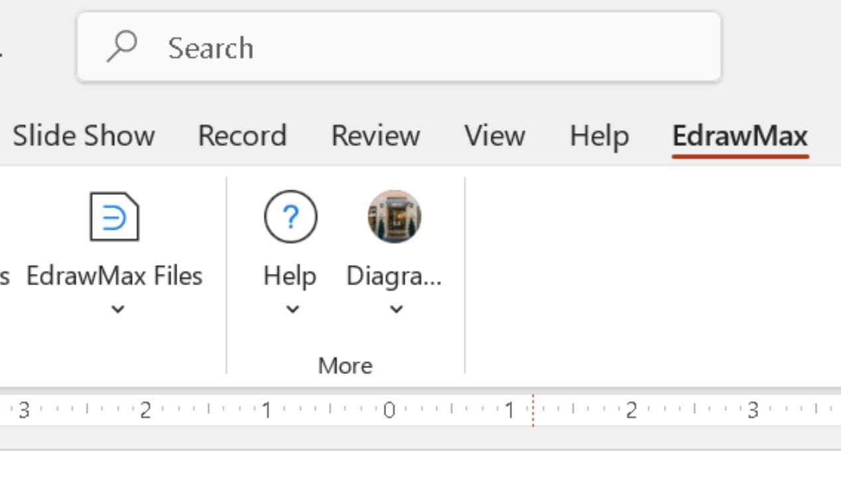Open the Record tab
The image size is (841, 504).
tap(242, 136)
